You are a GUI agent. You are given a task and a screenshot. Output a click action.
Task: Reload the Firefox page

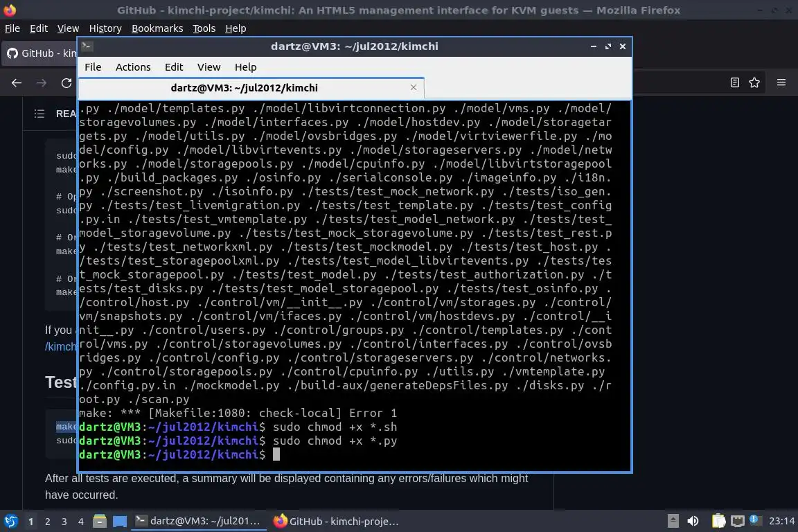[66, 83]
